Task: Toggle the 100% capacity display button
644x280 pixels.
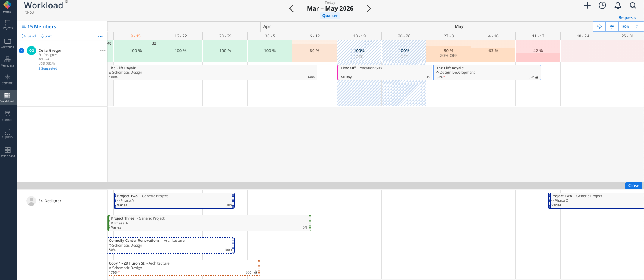Action: (x=625, y=26)
